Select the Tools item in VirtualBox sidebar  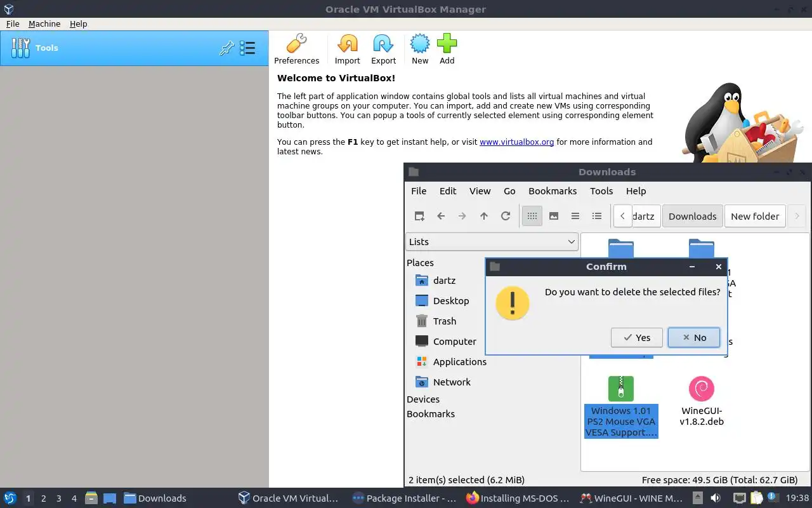click(x=134, y=48)
